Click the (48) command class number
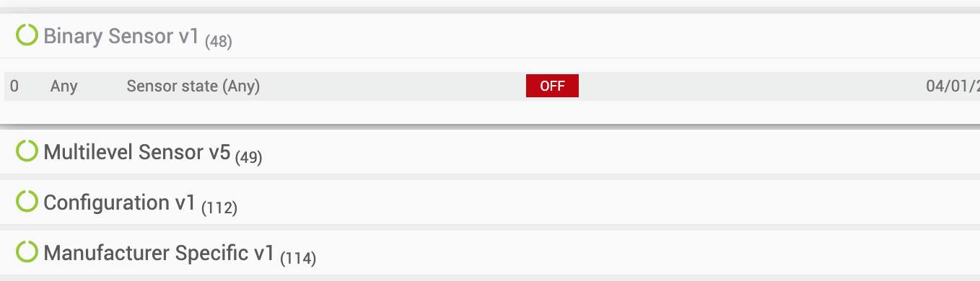Screen dimensions: 980x281 coord(219,42)
